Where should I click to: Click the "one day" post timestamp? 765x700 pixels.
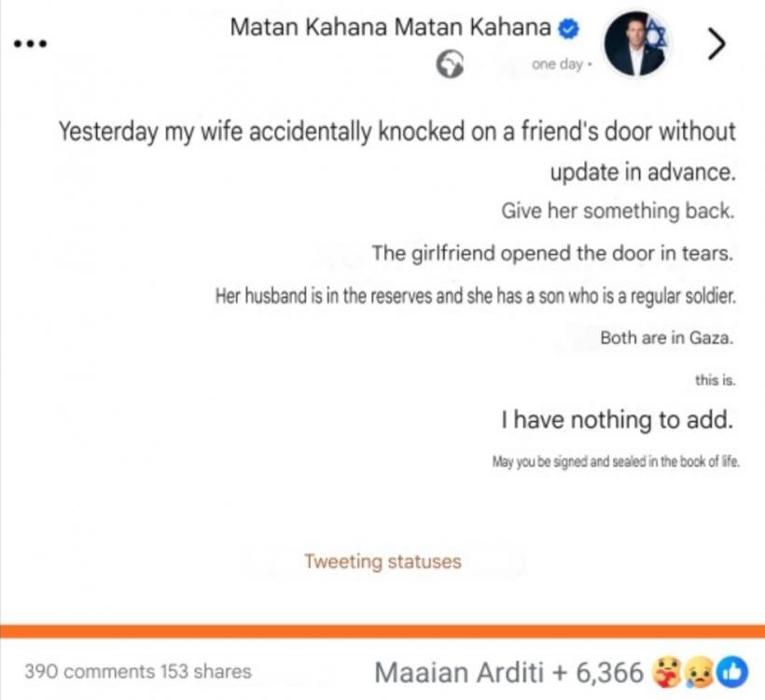click(557, 64)
